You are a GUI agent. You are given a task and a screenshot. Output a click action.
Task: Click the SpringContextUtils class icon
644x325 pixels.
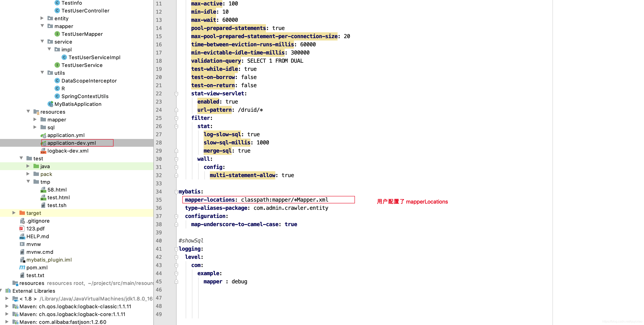[57, 96]
